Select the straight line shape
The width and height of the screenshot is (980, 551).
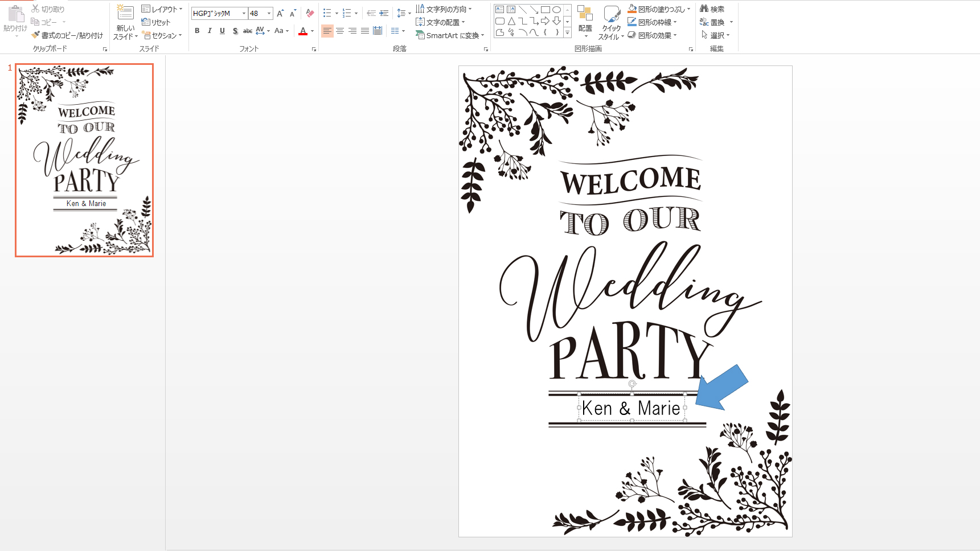pos(522,10)
